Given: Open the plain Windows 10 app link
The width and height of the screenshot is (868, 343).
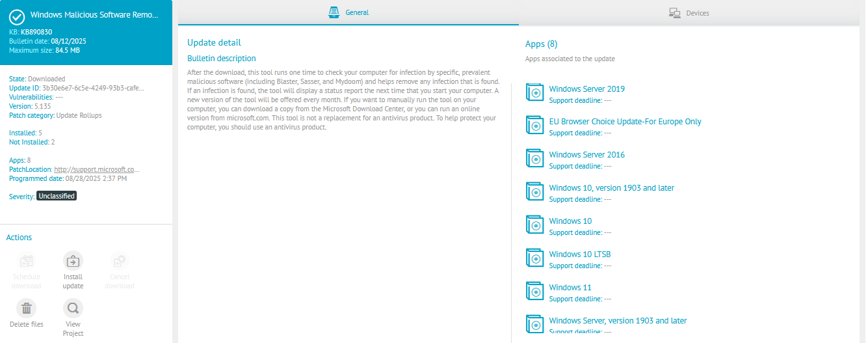Looking at the screenshot, I should click(570, 221).
